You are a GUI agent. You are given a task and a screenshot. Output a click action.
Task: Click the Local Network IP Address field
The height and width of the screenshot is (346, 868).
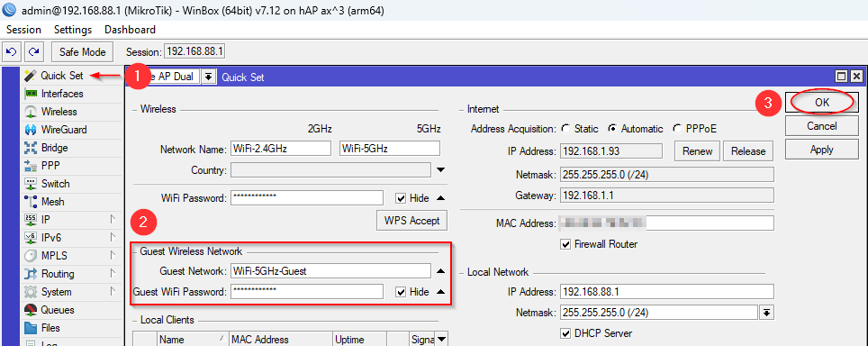point(667,292)
